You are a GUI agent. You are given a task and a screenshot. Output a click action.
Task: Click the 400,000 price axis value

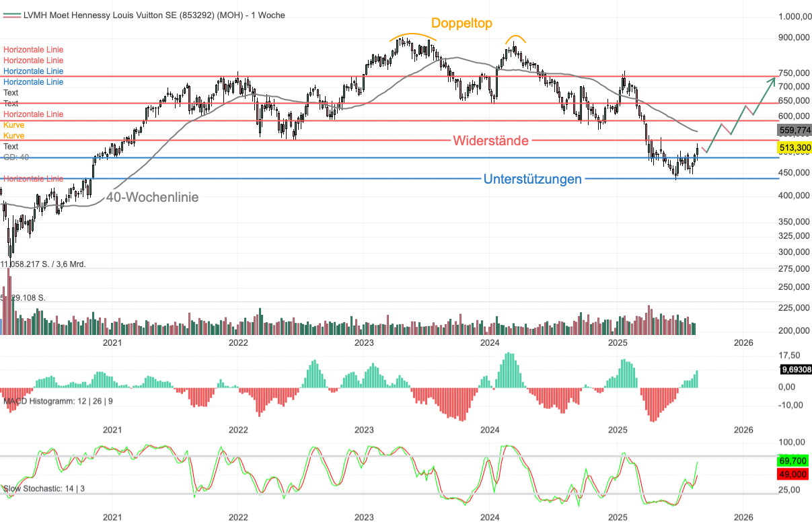(794, 195)
